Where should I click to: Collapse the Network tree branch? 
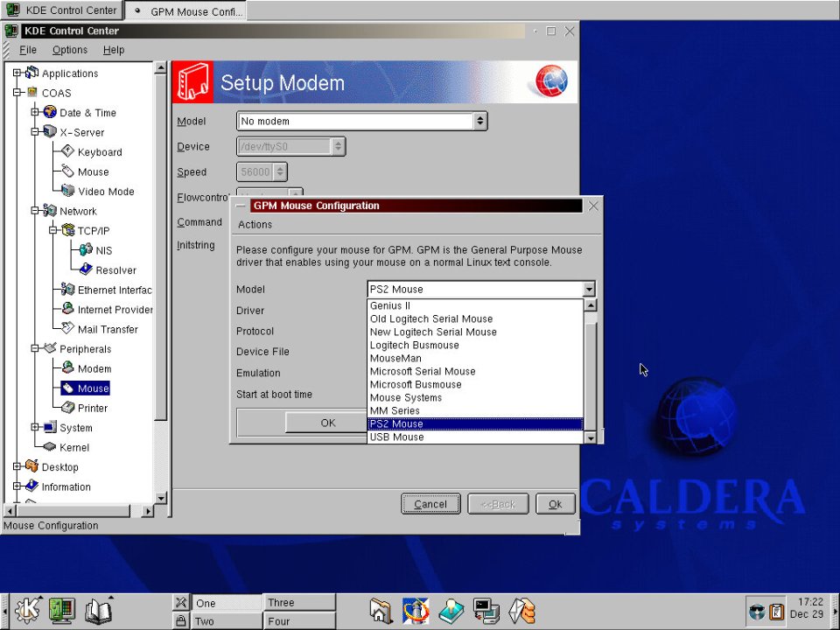pyautogui.click(x=35, y=211)
